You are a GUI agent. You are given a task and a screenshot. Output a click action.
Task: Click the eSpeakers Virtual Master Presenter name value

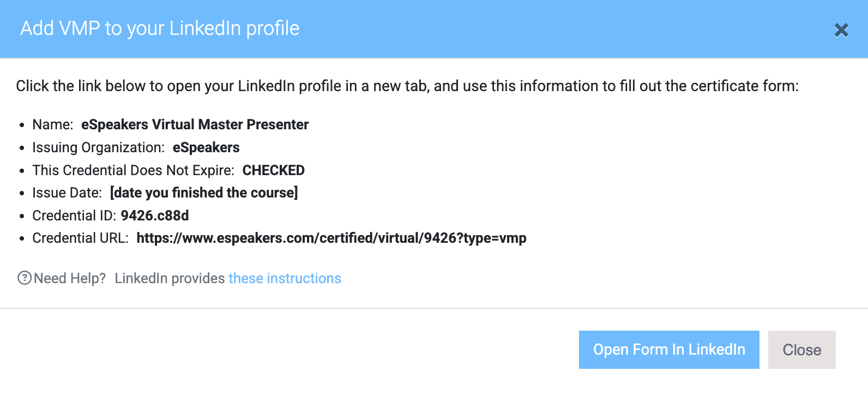195,125
